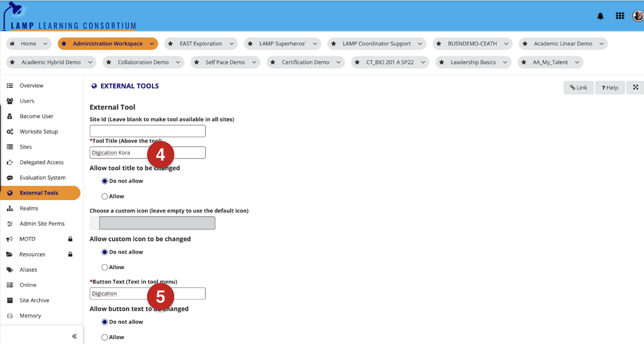Expand the Academic Linear Demo dropdown arrow
The height and width of the screenshot is (352, 644).
(601, 44)
